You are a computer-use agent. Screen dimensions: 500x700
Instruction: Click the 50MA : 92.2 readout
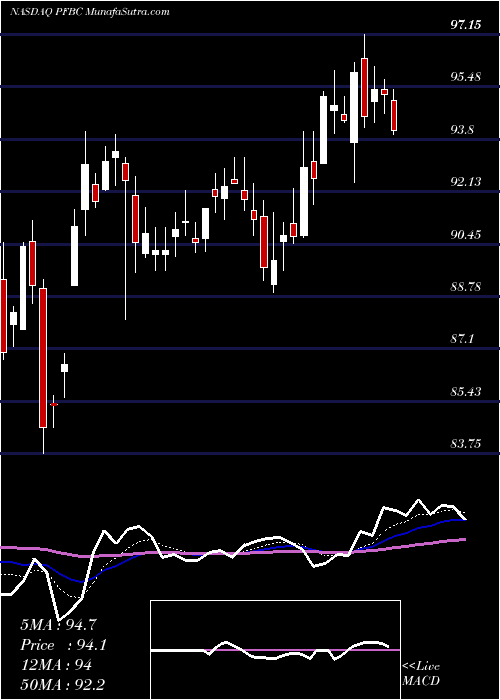(62, 685)
